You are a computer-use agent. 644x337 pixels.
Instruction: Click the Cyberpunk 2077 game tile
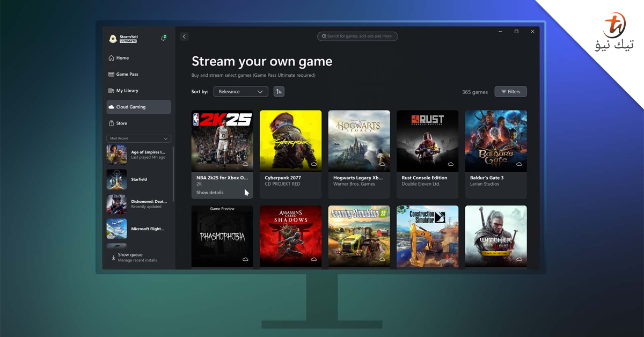(290, 140)
